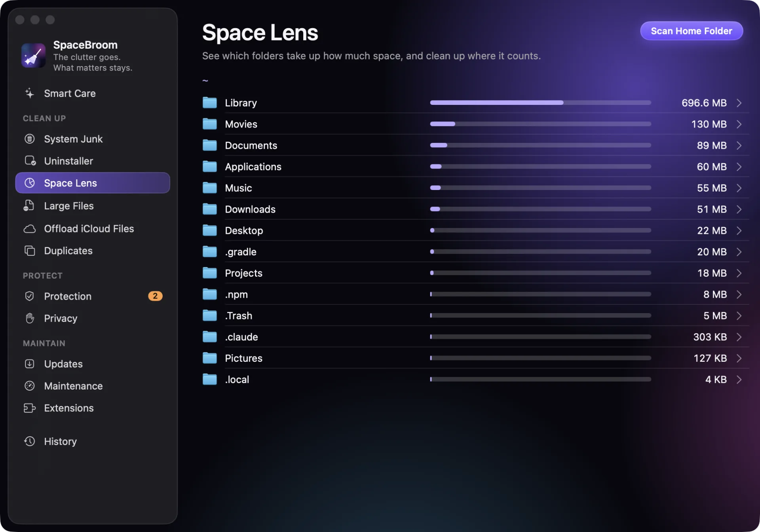Expand the Documents row chevron
The height and width of the screenshot is (532, 760).
pos(739,145)
